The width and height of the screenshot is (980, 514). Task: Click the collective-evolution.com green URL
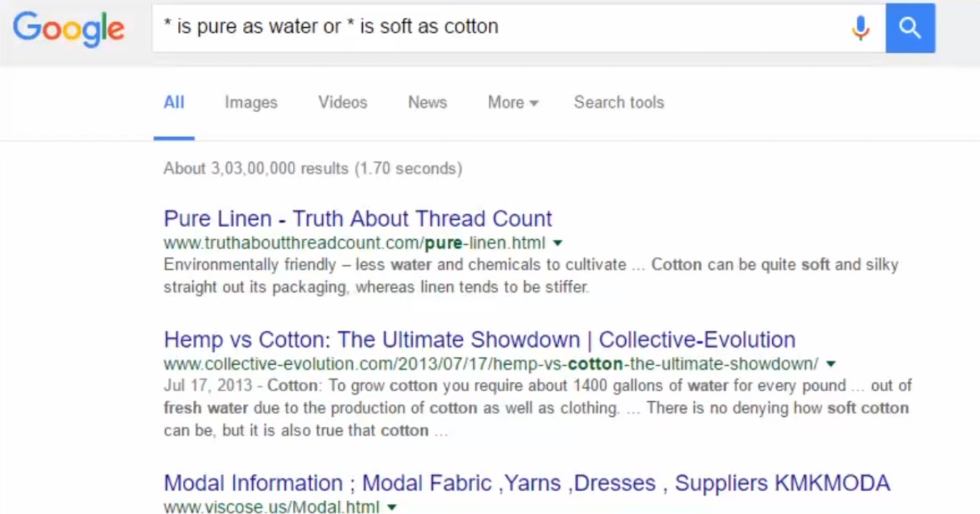[x=491, y=364]
